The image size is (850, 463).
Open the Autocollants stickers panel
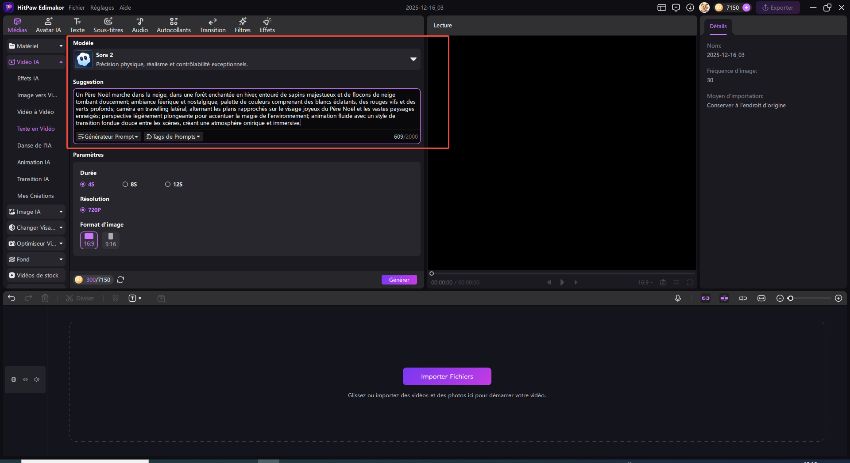pos(174,25)
